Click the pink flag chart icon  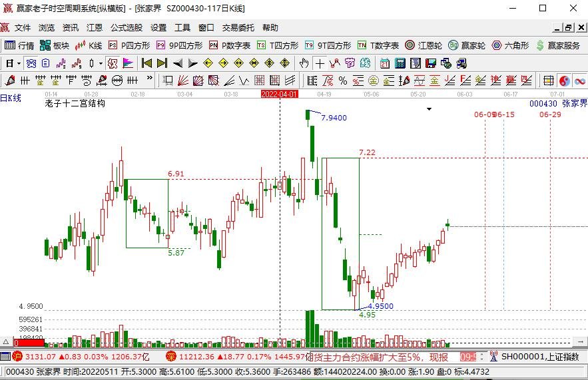128,63
